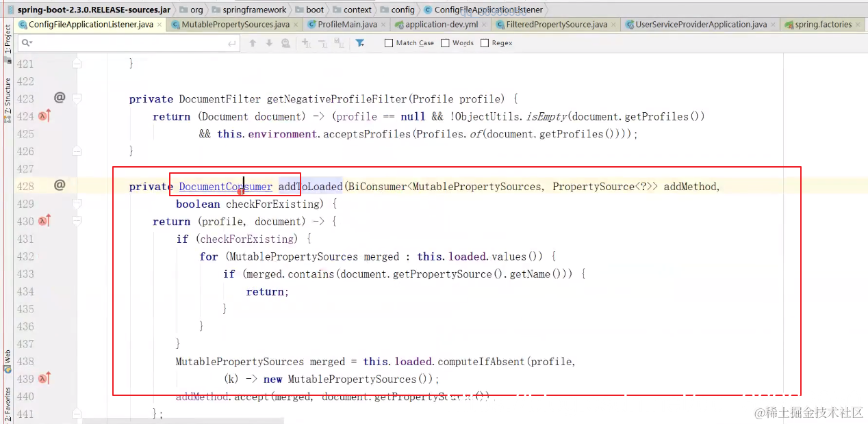This screenshot has width=868, height=424.
Task: Click the DocumentFilter return type
Action: coord(220,98)
